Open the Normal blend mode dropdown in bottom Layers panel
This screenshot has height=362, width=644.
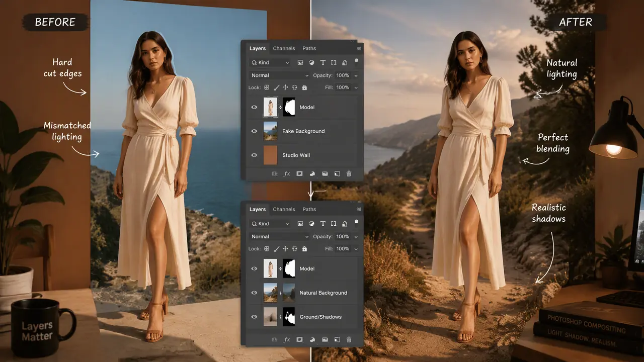[x=280, y=236]
